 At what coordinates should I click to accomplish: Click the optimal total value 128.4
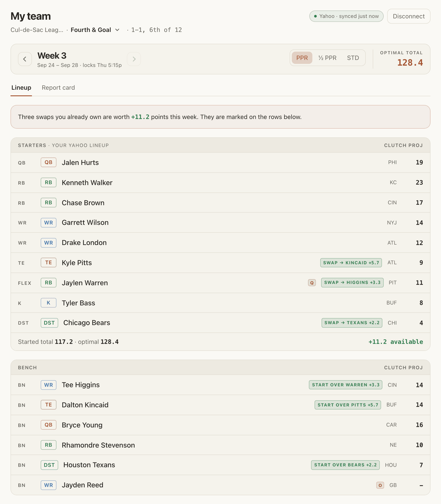coord(410,63)
